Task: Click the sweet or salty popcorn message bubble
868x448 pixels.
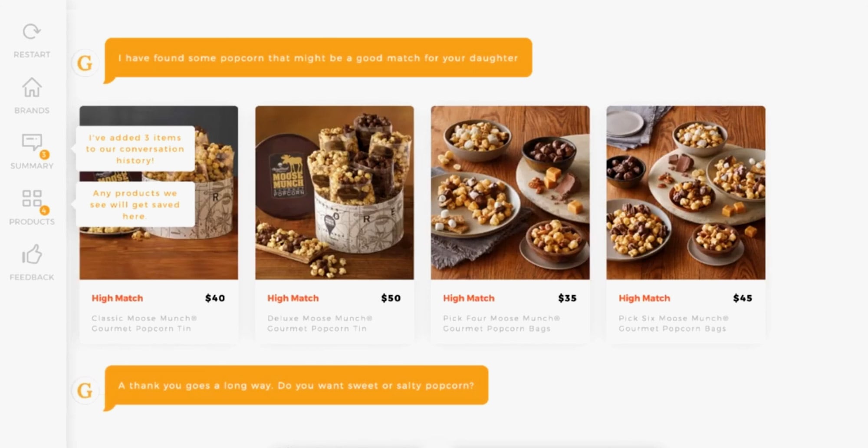Action: (x=296, y=386)
